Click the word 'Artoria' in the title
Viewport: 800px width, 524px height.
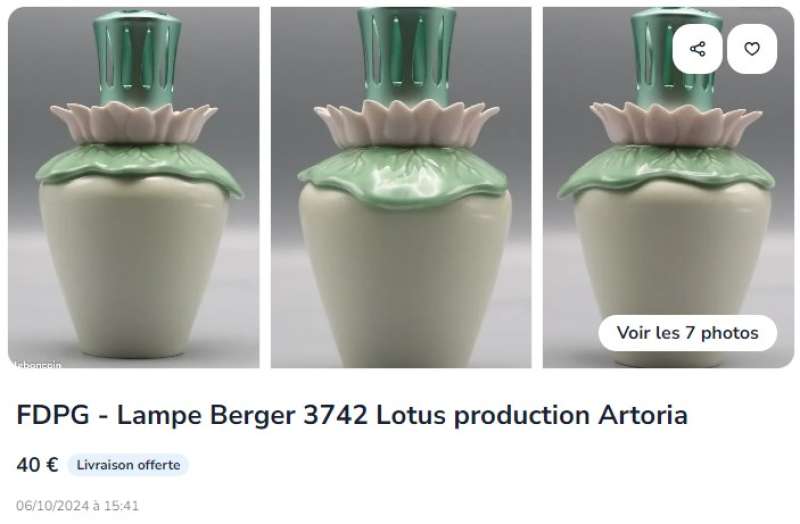click(x=643, y=415)
